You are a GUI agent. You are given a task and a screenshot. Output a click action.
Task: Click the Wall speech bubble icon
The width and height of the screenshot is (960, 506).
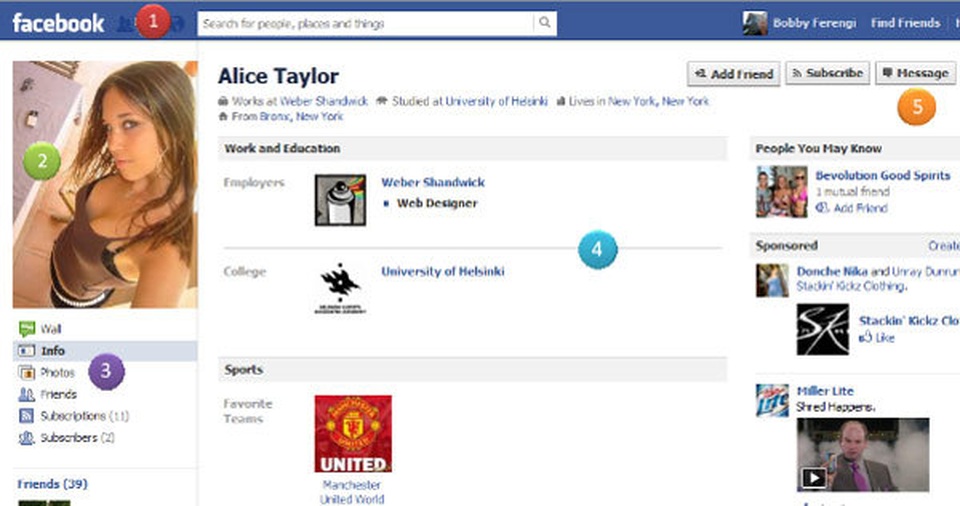click(26, 329)
